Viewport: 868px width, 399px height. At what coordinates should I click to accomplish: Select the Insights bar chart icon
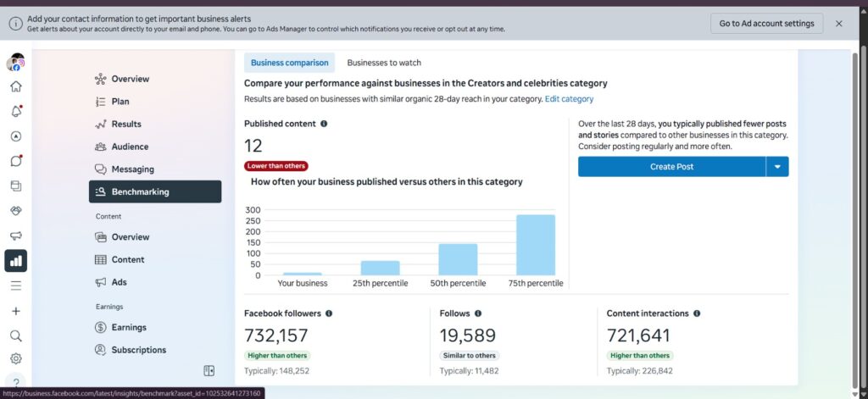tap(16, 261)
